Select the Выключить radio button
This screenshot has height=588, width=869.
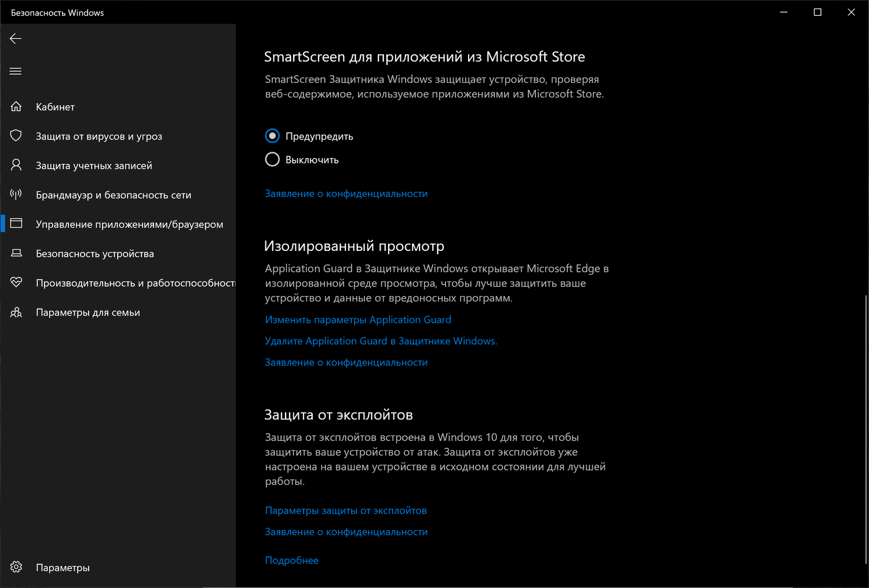(272, 159)
